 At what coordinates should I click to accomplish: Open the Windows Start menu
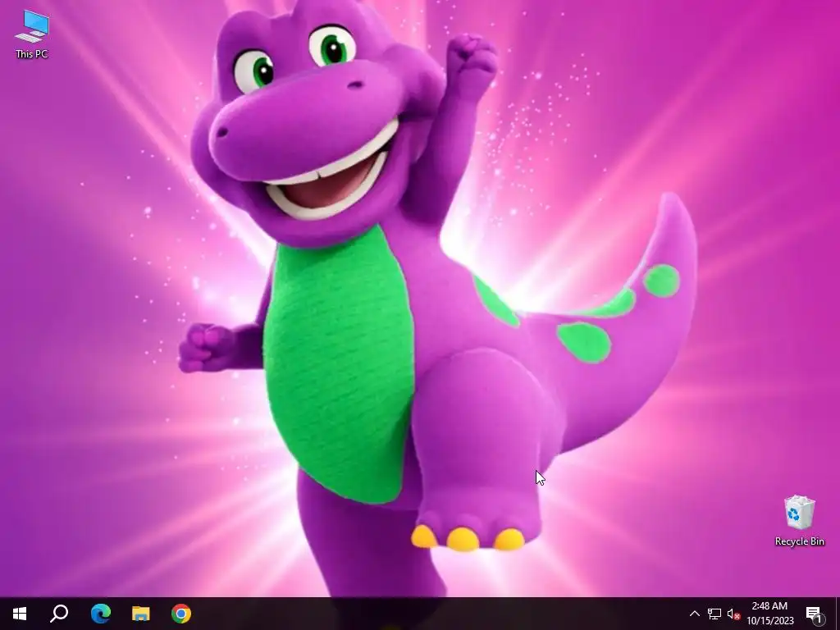coord(20,614)
